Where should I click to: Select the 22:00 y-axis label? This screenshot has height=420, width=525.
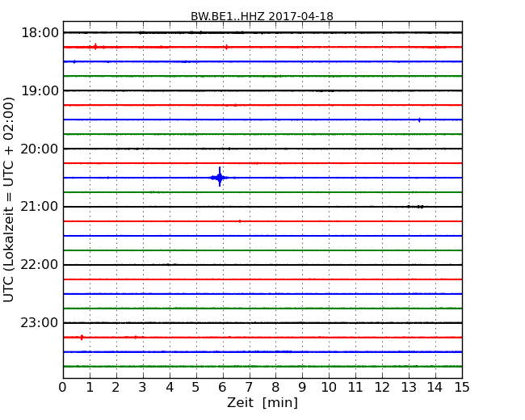40,265
